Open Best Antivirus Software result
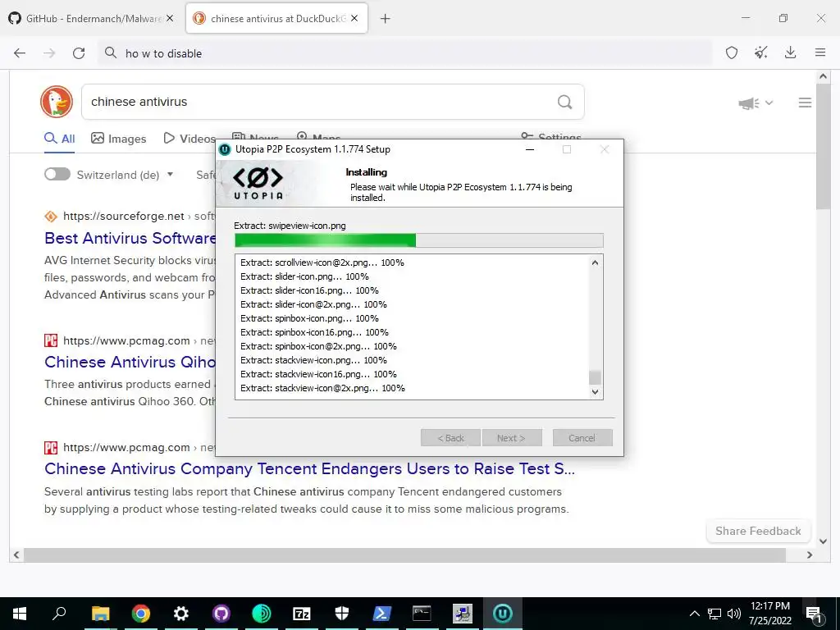Screen dimensions: 840x630 (130, 238)
